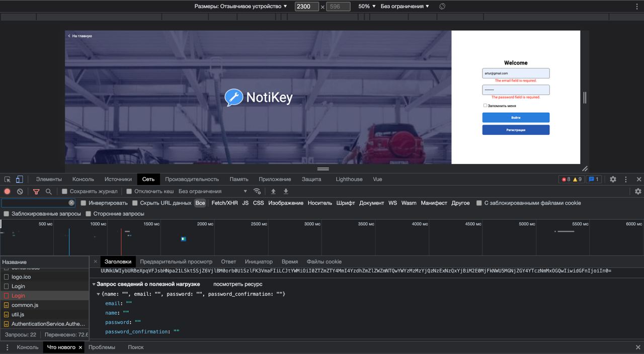Click the viewport width field 2300
The image size is (644, 354).
coord(307,7)
